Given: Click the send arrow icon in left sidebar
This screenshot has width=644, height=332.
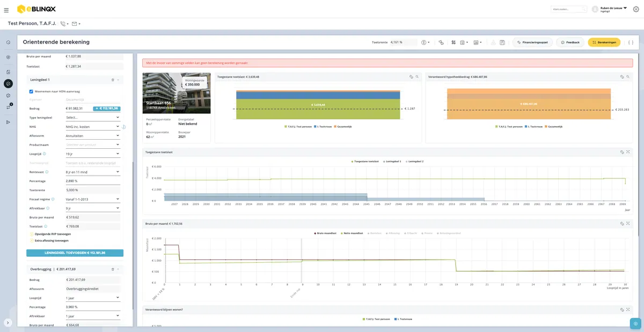Looking at the screenshot, I should 8,122.
